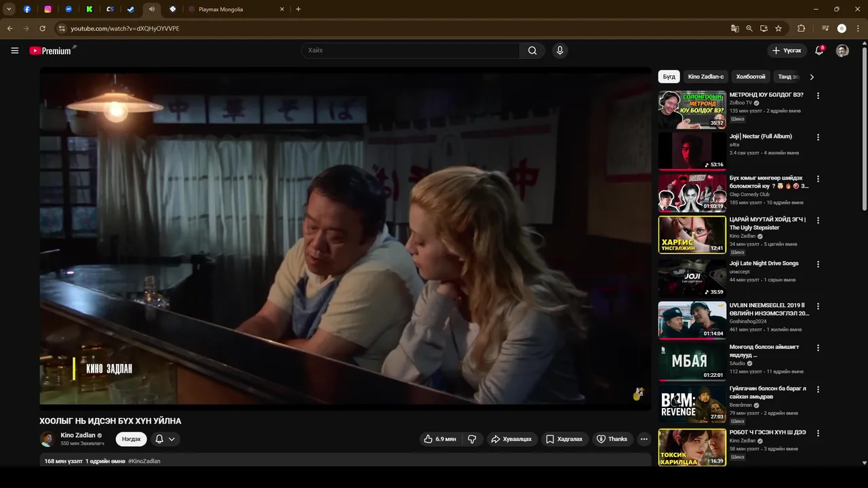Click the page vertical scrollbar thumb
This screenshot has height=488, width=868.
point(864,129)
